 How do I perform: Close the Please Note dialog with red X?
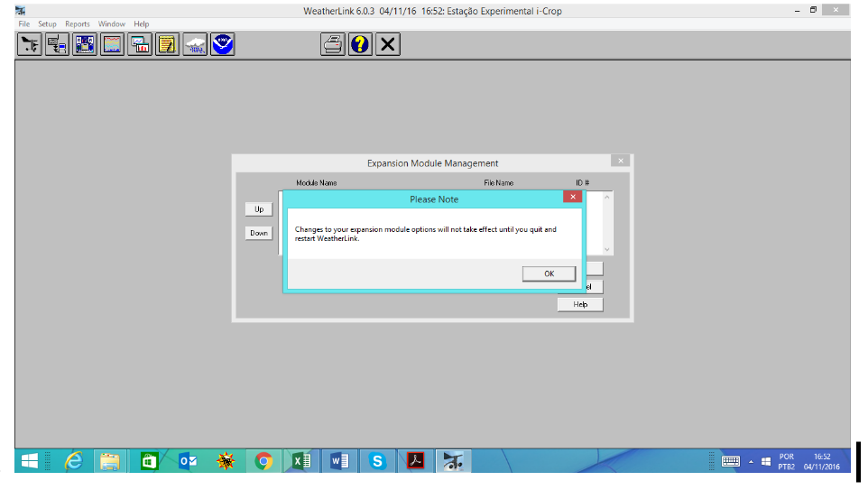[572, 197]
